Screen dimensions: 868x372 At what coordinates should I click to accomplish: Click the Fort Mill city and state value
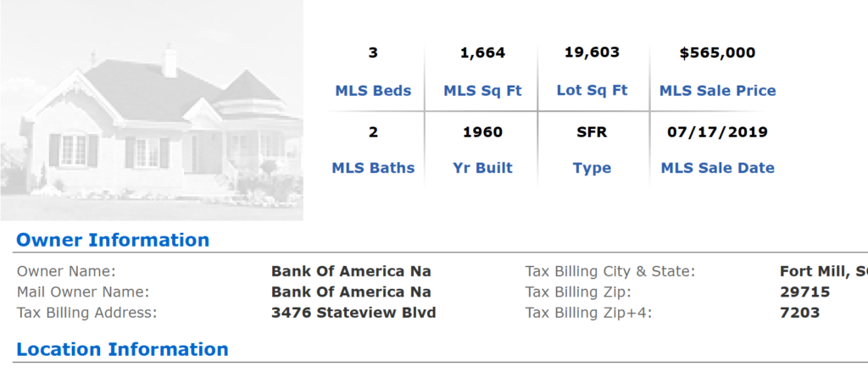point(824,272)
